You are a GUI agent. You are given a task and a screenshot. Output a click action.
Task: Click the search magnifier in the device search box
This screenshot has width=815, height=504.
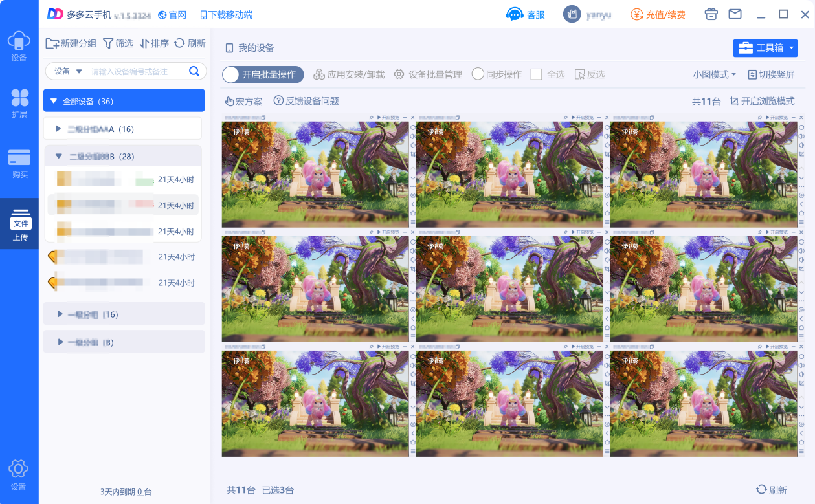pos(194,71)
